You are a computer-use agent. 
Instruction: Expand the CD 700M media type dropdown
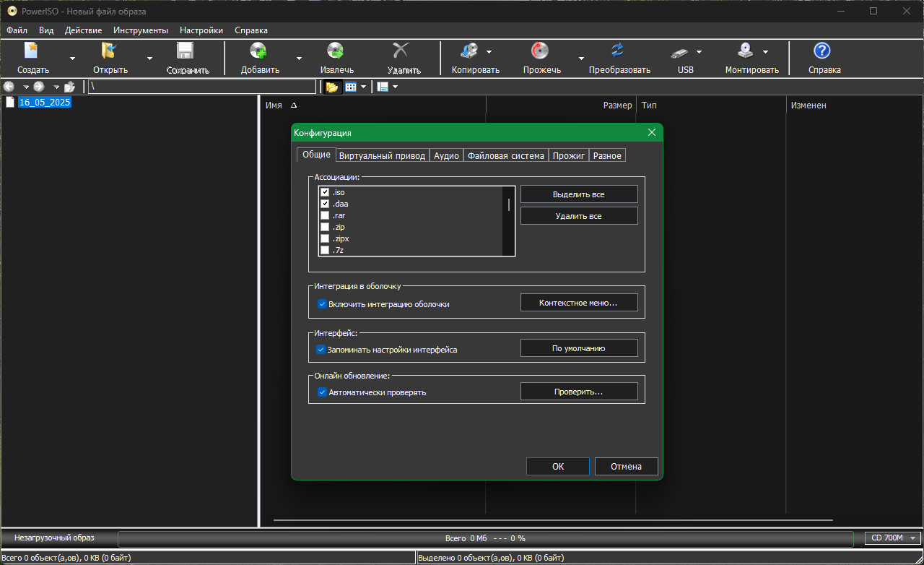point(913,538)
